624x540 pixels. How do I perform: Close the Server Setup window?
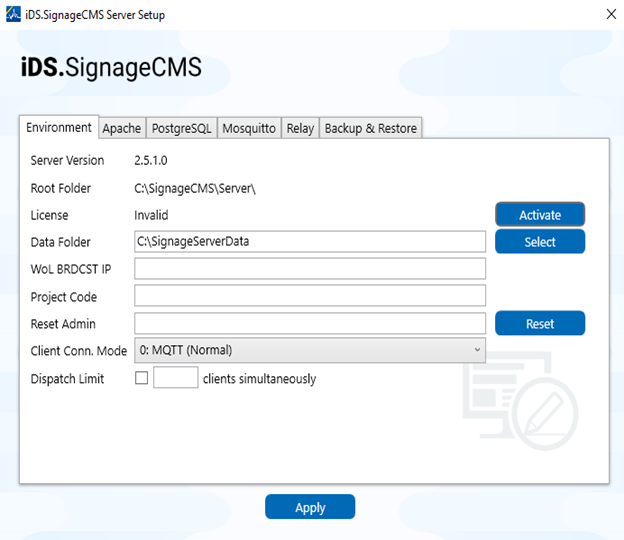point(609,14)
